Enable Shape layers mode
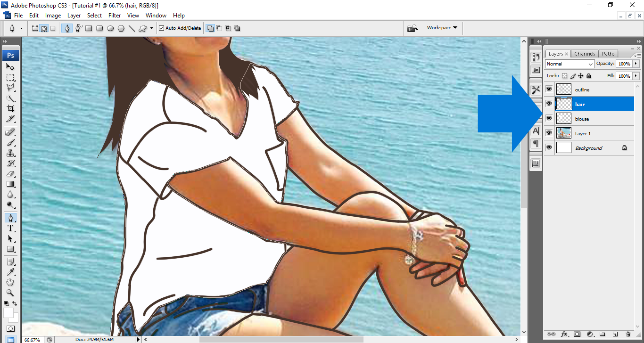Image resolution: width=644 pixels, height=343 pixels. tap(35, 28)
